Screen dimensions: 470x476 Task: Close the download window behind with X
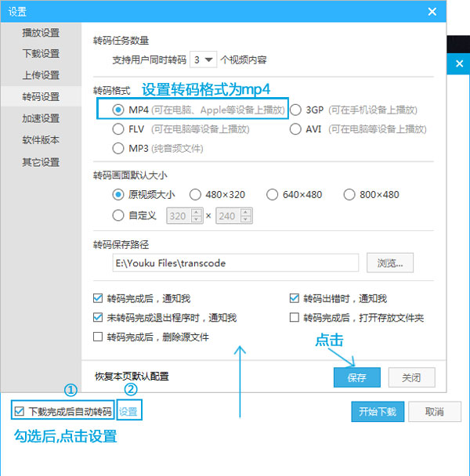[x=459, y=63]
